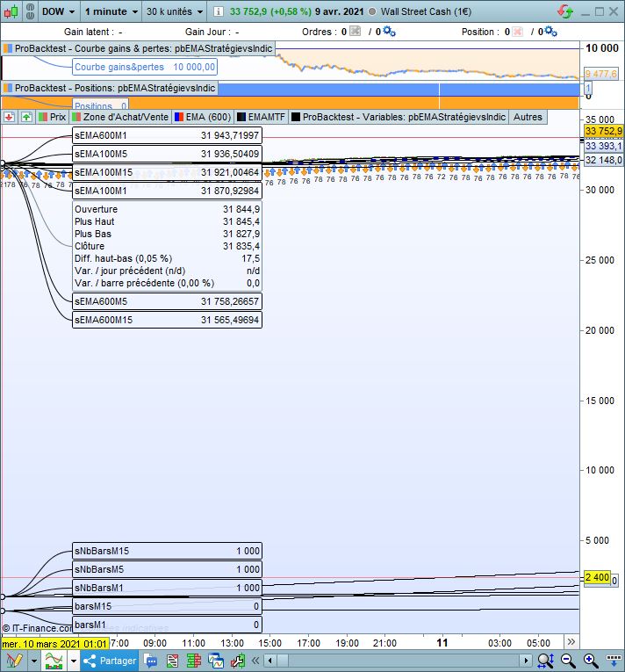Open the indicators dropdown arrow
625x672 pixels.
point(73,661)
